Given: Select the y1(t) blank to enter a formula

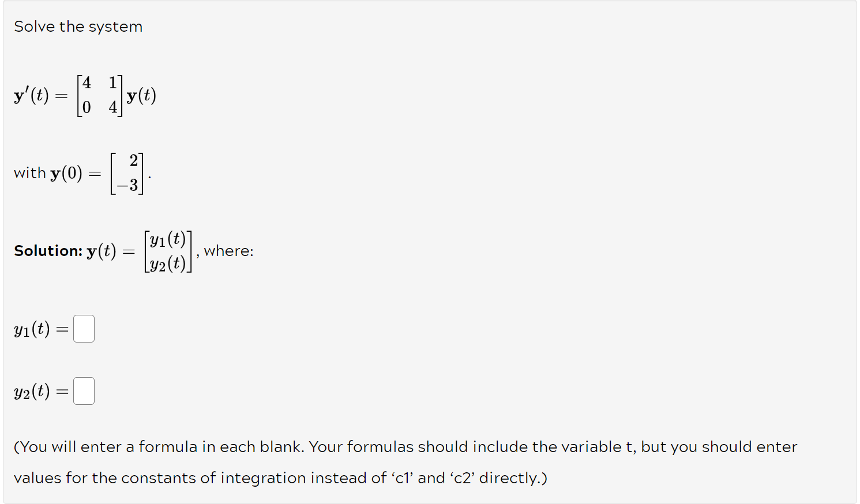Looking at the screenshot, I should point(84,328).
